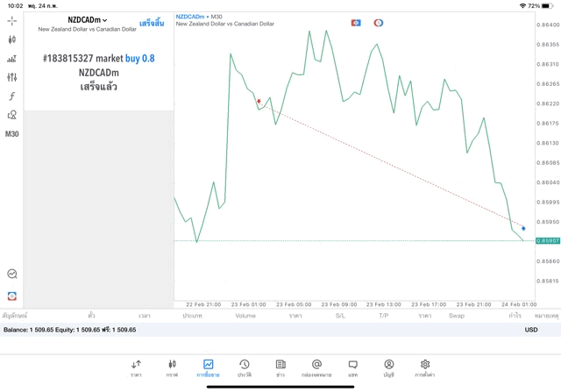Open the Chat (แชท) icon
Viewport: 561px width, 392px height.
(352, 367)
